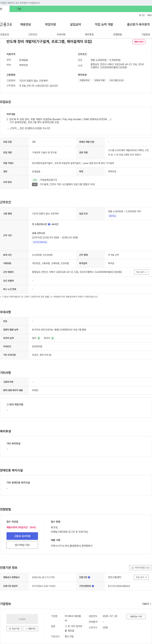152x644 pixels.
Task: Click the info icon next to 주 소정근로시간
Action: (49, 224)
